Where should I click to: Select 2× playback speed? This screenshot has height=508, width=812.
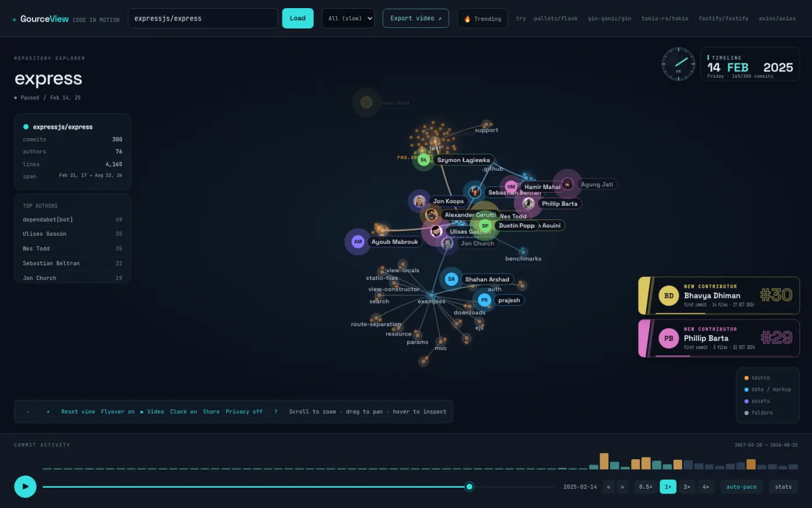pyautogui.click(x=687, y=487)
